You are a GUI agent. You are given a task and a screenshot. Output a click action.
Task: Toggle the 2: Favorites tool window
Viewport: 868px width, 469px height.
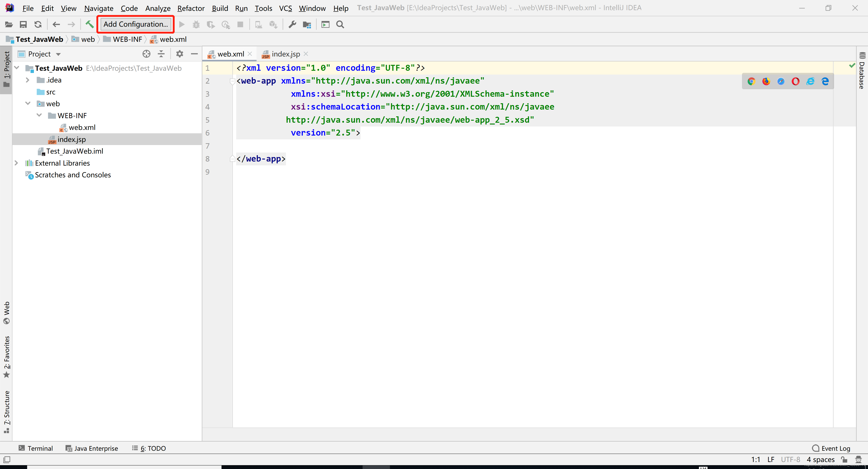click(x=6, y=357)
